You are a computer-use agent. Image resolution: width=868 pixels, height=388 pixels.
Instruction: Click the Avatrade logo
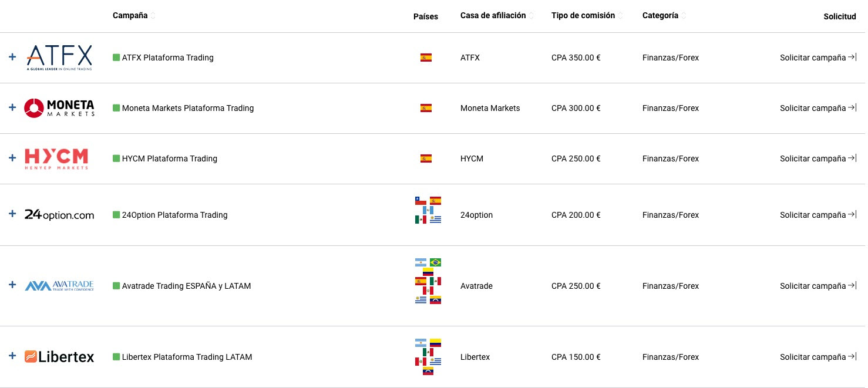point(59,286)
